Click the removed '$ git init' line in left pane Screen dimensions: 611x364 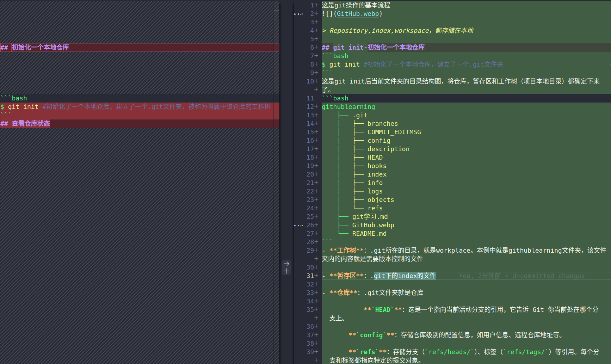tap(136, 107)
